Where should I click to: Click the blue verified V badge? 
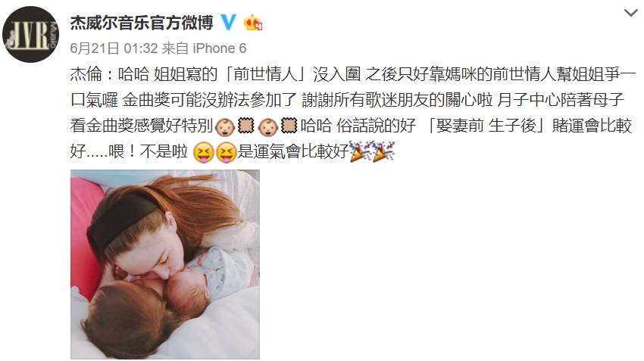click(x=228, y=22)
